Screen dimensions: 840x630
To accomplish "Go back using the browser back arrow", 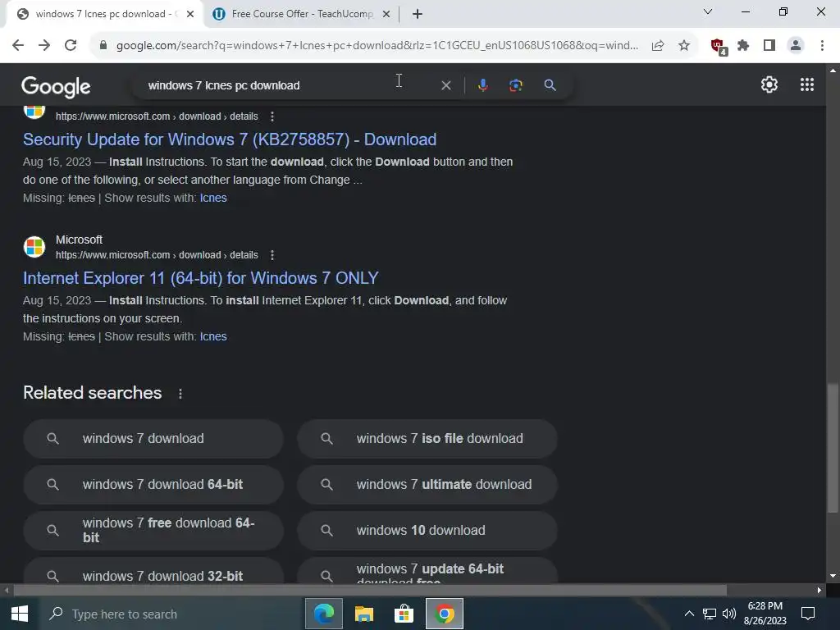I will coord(18,46).
